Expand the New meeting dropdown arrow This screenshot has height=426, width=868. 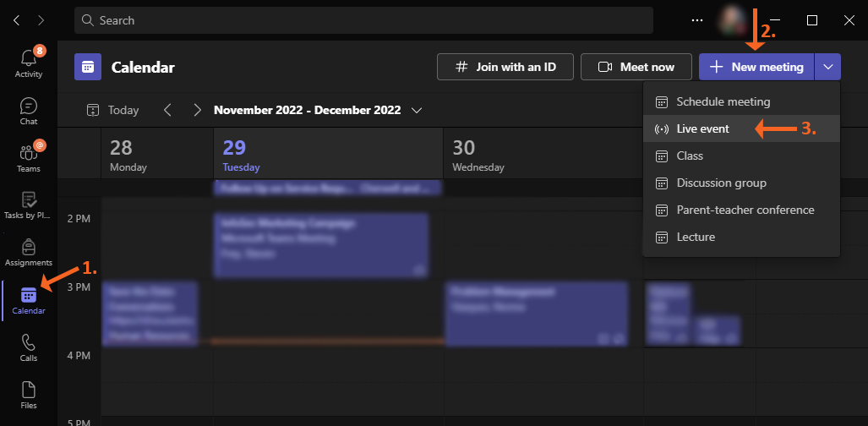pyautogui.click(x=827, y=67)
